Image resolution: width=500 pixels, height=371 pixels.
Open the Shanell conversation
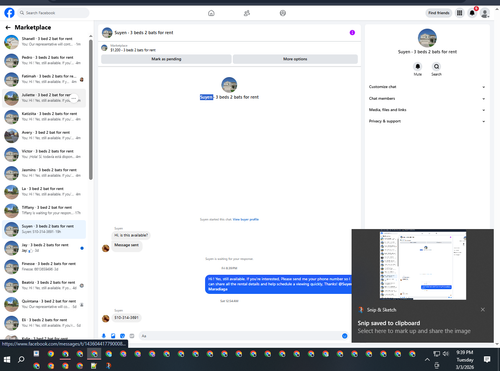point(44,42)
